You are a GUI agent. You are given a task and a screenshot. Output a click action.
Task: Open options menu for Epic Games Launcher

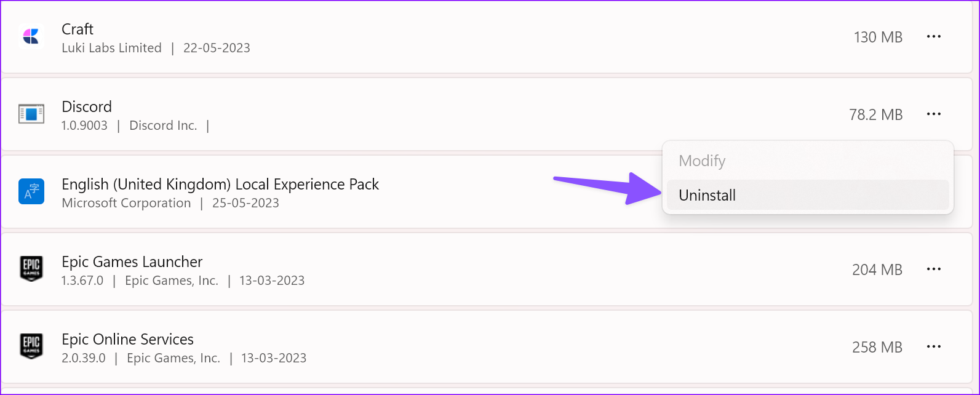(x=934, y=269)
